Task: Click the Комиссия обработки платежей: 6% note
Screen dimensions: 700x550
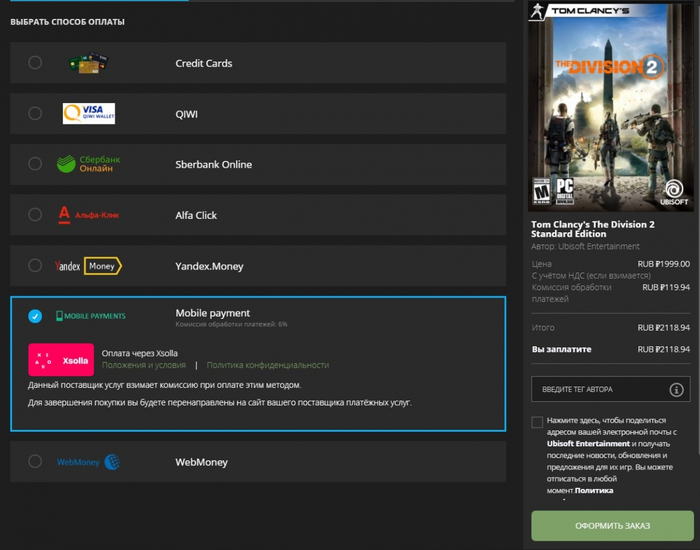Action: click(231, 325)
